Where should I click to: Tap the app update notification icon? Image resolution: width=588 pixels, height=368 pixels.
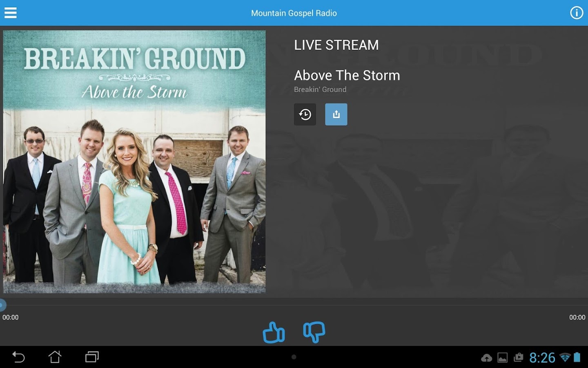pos(518,358)
